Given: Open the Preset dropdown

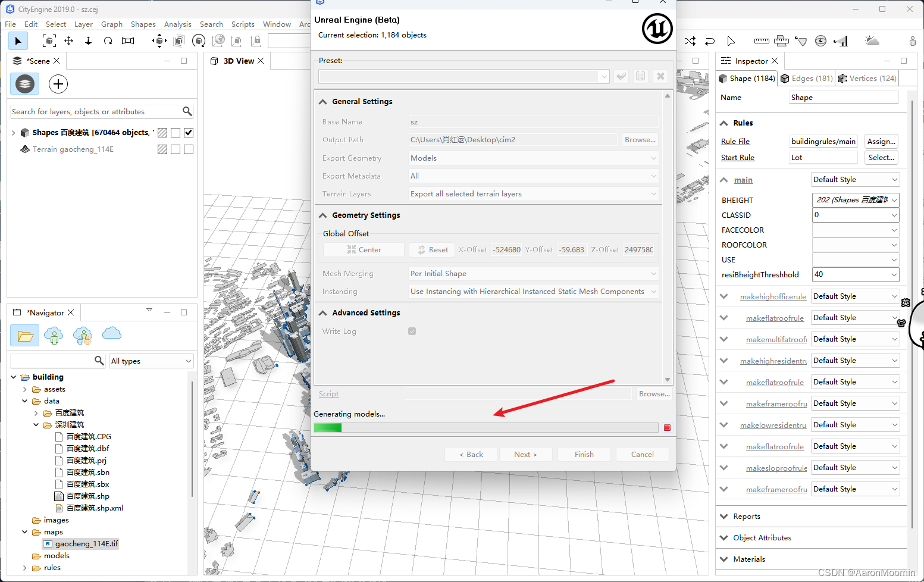Looking at the screenshot, I should coord(464,76).
